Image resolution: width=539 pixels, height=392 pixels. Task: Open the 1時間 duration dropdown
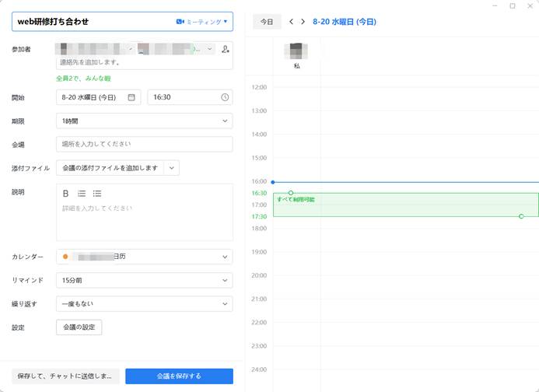pos(145,121)
